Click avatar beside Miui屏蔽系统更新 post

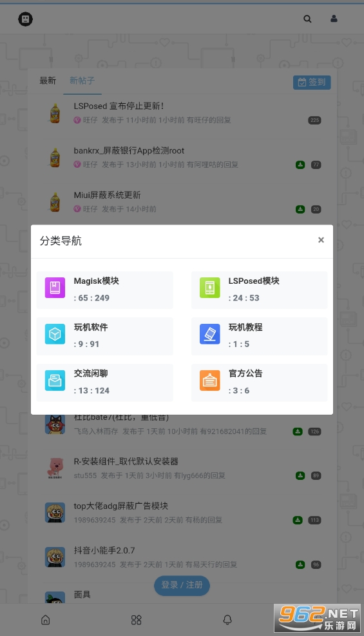pyautogui.click(x=55, y=202)
